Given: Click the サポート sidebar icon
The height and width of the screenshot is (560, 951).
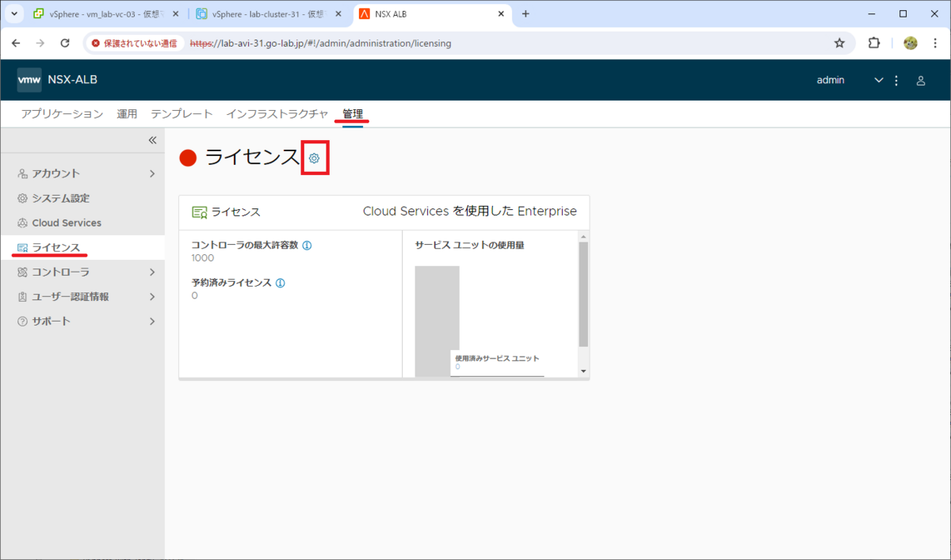Looking at the screenshot, I should (22, 321).
